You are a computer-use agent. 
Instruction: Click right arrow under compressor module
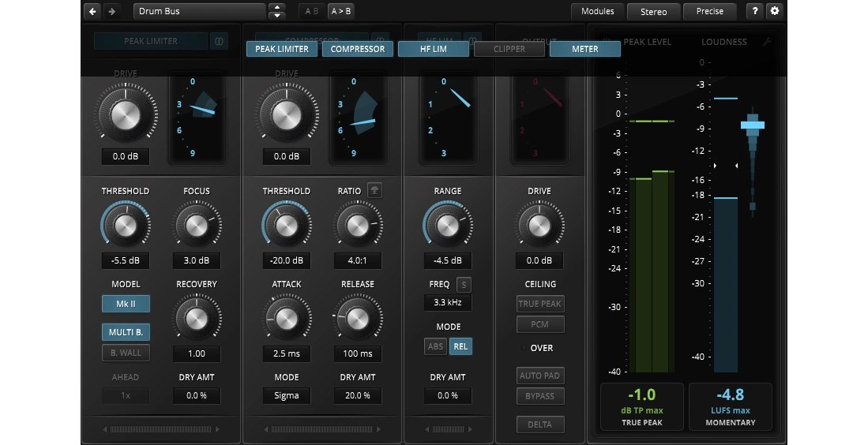tap(378, 429)
